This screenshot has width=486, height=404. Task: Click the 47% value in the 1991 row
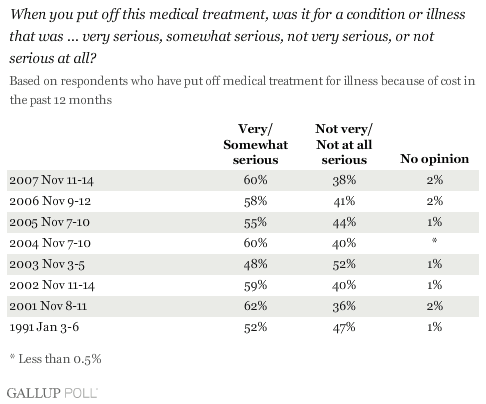(344, 327)
